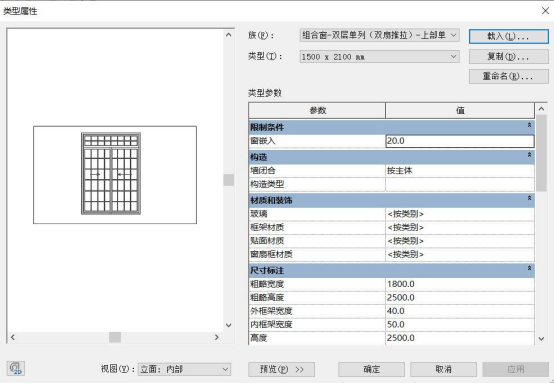This screenshot has height=384, width=554.
Task: Cancel with the 取消 button
Action: click(443, 370)
